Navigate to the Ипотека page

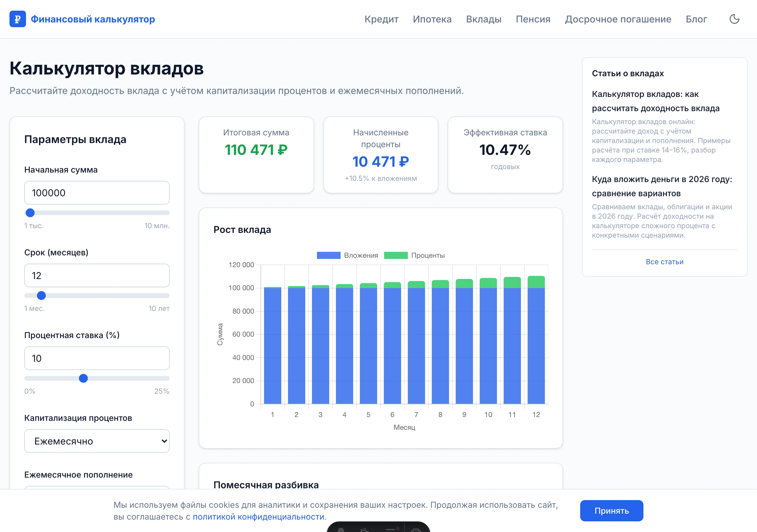[432, 19]
